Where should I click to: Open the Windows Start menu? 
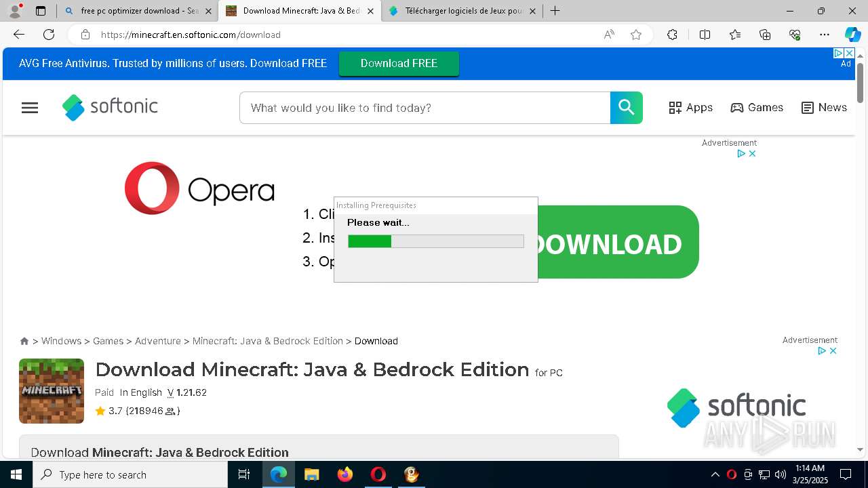(x=16, y=474)
